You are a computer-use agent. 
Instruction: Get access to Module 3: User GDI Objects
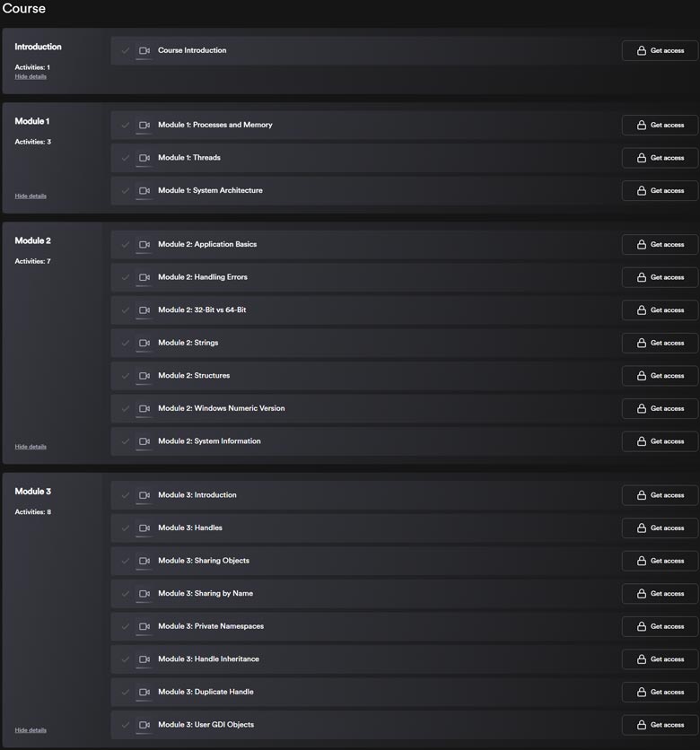[x=661, y=725]
